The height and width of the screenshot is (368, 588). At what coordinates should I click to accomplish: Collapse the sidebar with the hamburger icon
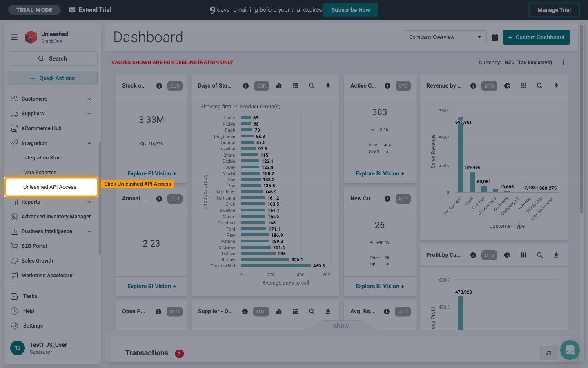(14, 37)
